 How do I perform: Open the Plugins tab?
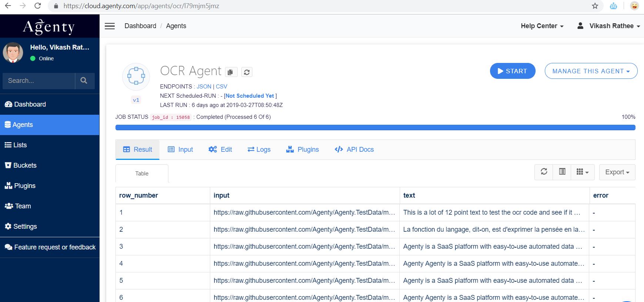point(302,150)
